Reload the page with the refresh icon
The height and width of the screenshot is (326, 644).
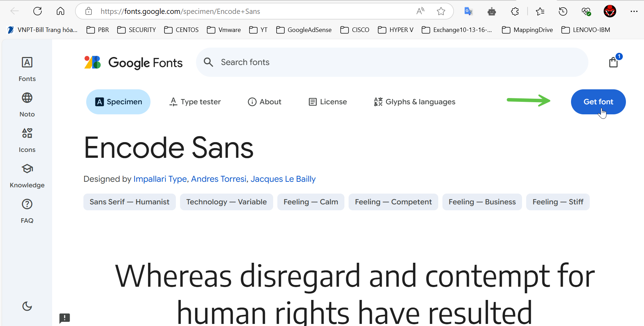(x=38, y=11)
